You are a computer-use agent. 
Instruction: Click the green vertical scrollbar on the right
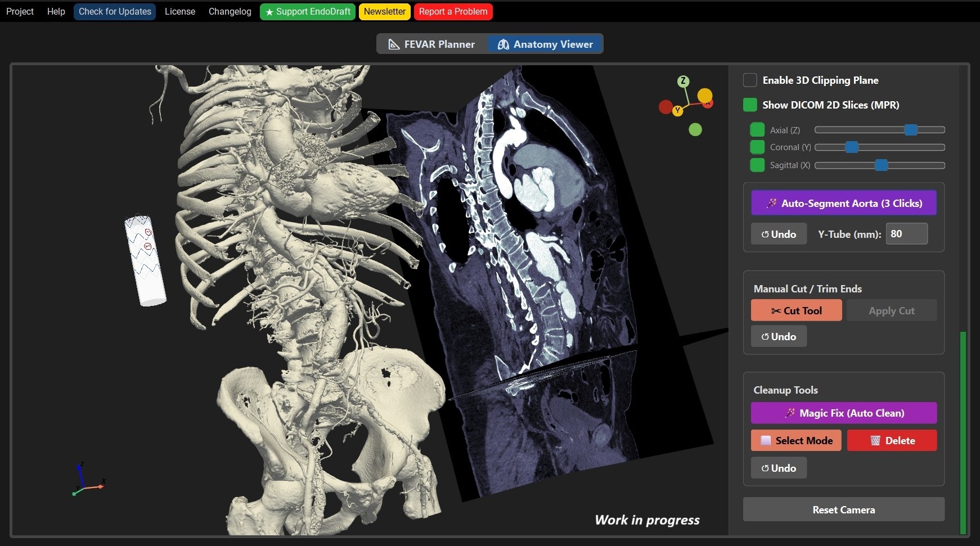(963, 432)
